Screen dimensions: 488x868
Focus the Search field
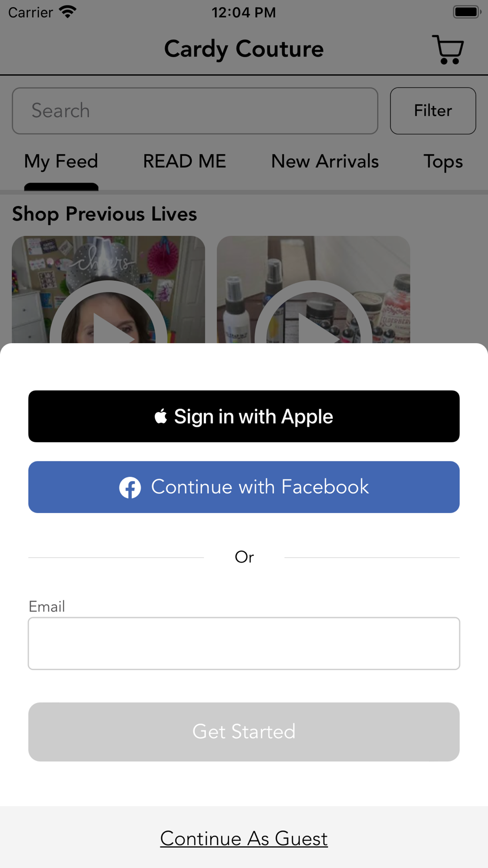tap(195, 111)
